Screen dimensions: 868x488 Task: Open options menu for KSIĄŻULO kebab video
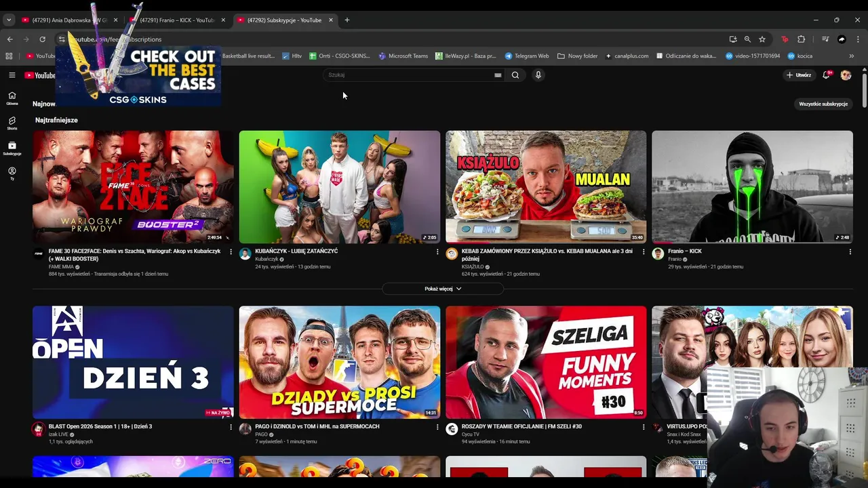tap(644, 251)
